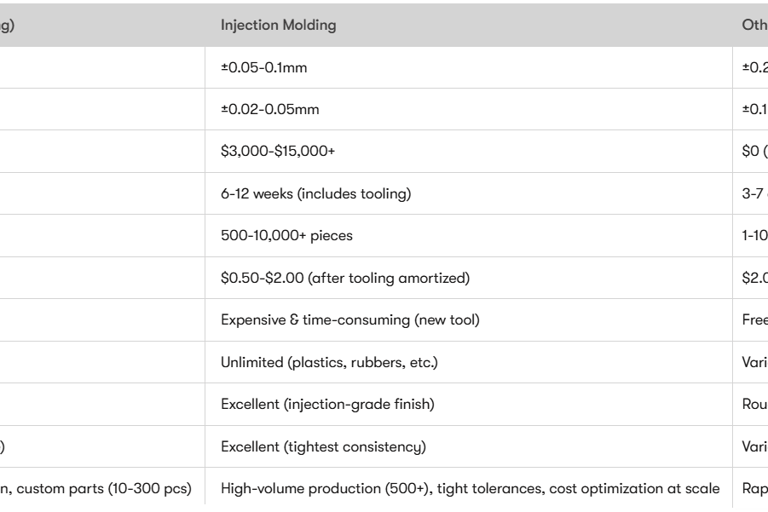Screen dimensions: 768x512
Task: Click the Injection Molding column header
Action: 279,25
